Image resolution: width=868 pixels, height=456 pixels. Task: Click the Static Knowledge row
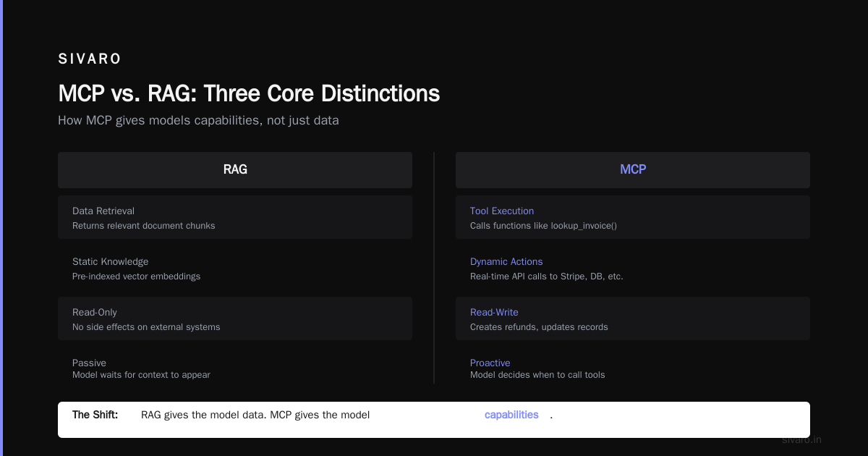(x=235, y=268)
